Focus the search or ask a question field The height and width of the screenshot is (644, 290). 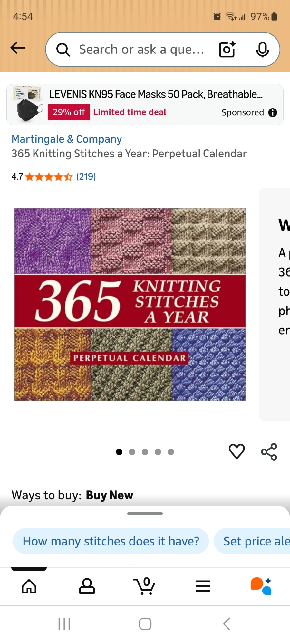click(142, 50)
